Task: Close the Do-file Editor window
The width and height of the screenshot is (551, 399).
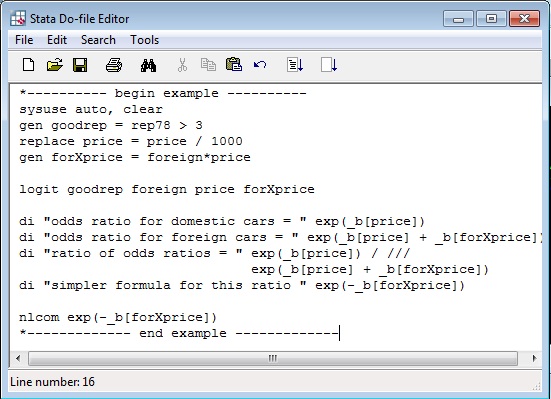Action: point(524,19)
